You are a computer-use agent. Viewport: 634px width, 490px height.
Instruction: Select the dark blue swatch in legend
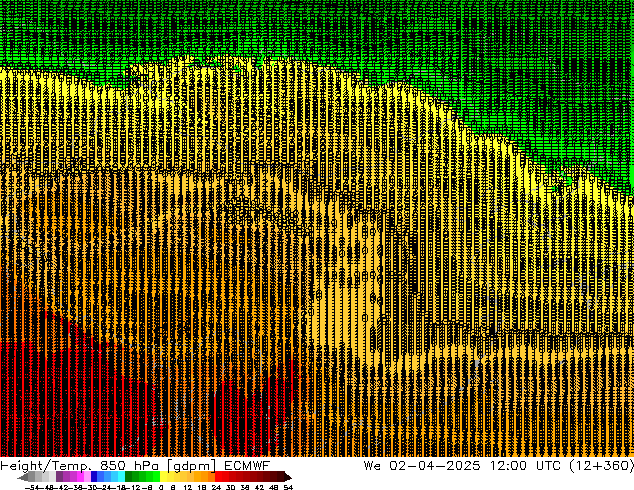94,477
